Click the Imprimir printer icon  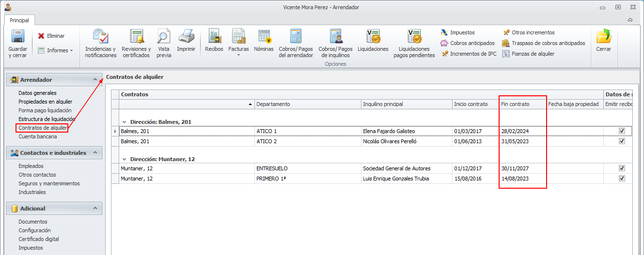(186, 37)
